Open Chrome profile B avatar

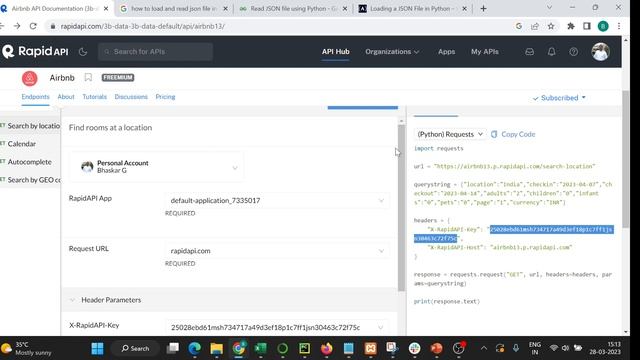pos(603,26)
